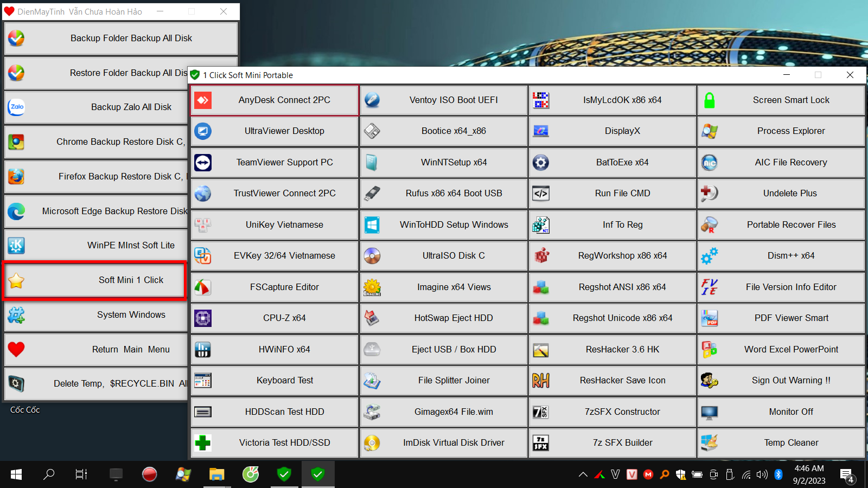
Task: Click the Screen Smart Lock padlock icon
Action: pos(710,100)
